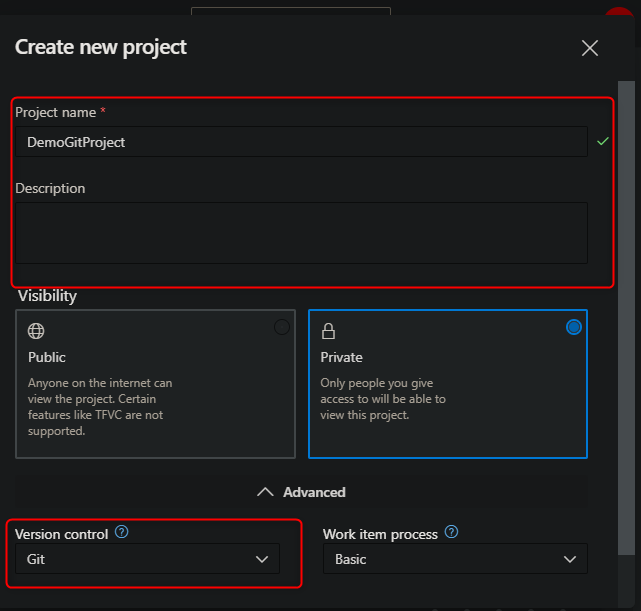Click the Private visibility heading text
Viewport: 641px width, 611px height.
click(341, 357)
